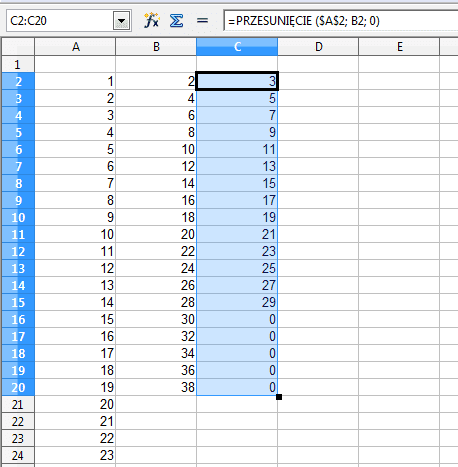Click inside the Name Box showing C2:C20
This screenshot has width=458, height=467.
point(60,21)
